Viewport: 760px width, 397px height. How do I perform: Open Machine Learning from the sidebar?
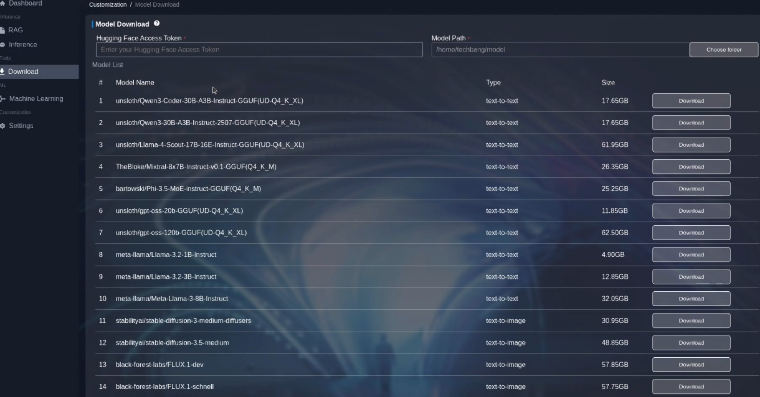coord(36,98)
